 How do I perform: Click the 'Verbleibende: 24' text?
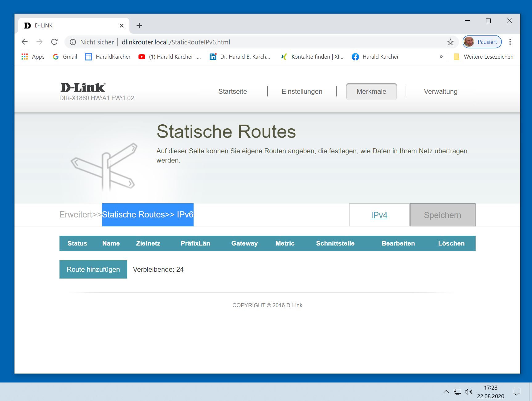(158, 269)
